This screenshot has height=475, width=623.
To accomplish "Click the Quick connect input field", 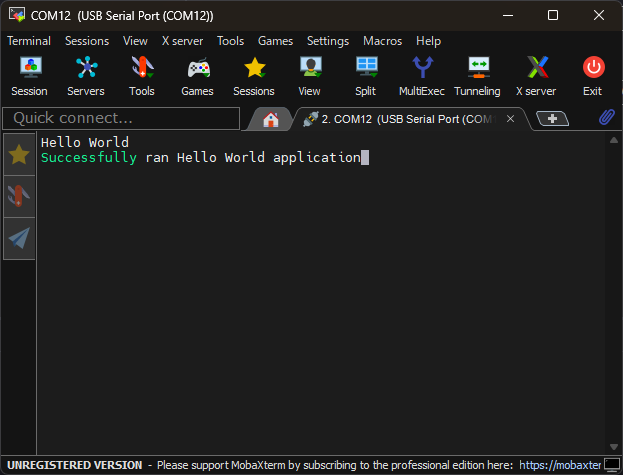I will tap(122, 118).
